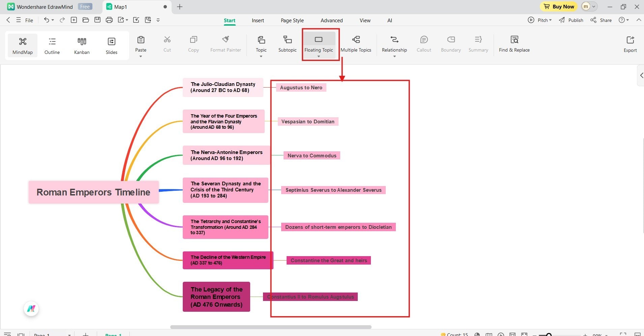Select the Vespasian to Domitian subtopic
The height and width of the screenshot is (336, 644).
(x=308, y=122)
